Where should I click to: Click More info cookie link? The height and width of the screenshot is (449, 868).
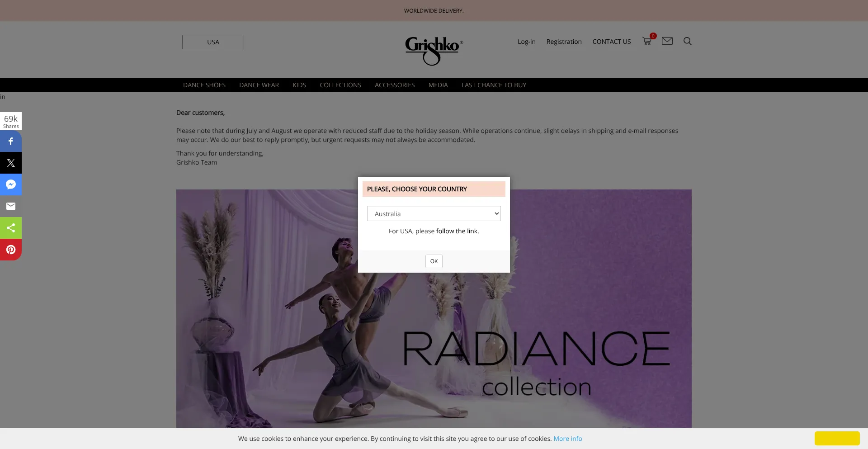pos(568,439)
